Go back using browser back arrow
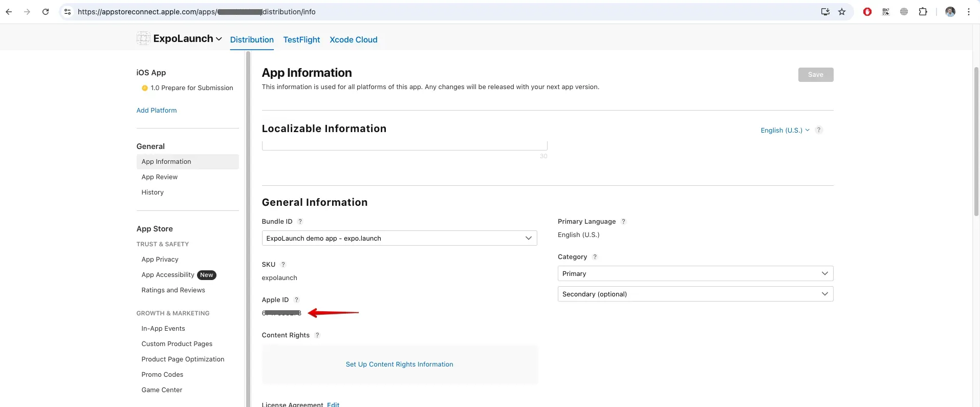This screenshot has height=407, width=980. tap(9, 12)
